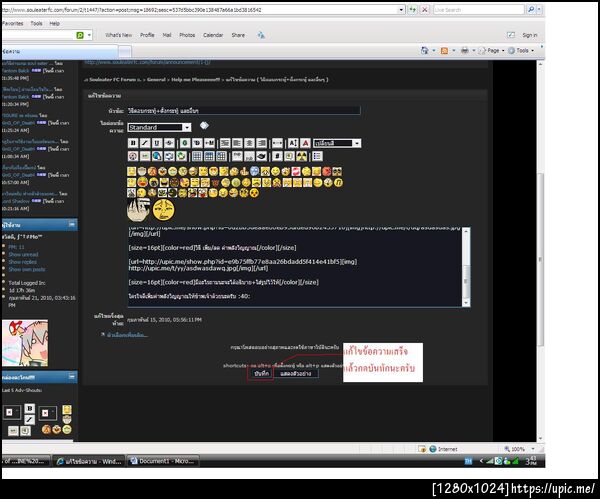Open the font color dropdown in editor
Screen dimensions: 600x499
(x=356, y=143)
